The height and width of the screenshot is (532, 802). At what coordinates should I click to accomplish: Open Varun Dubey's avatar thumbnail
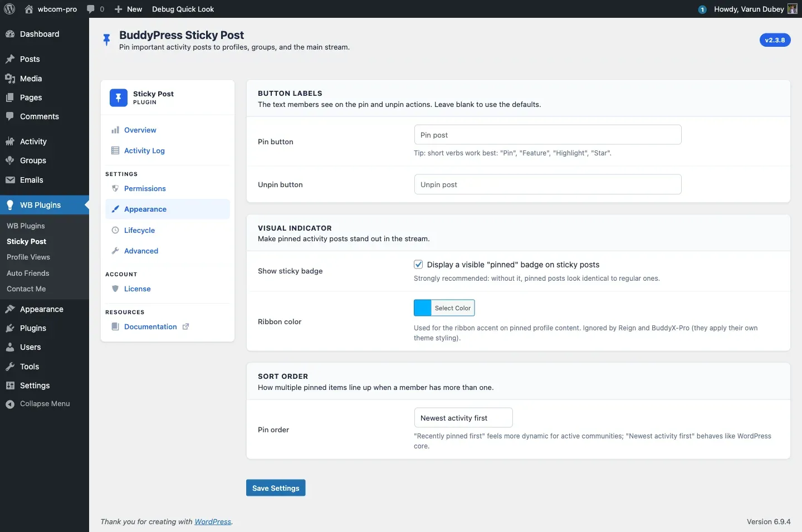(x=792, y=9)
